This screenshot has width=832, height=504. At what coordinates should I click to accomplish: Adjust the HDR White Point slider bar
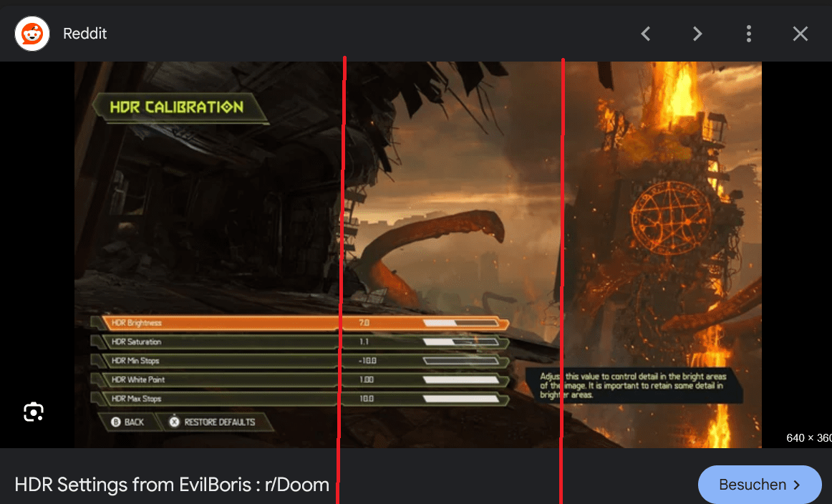(460, 380)
